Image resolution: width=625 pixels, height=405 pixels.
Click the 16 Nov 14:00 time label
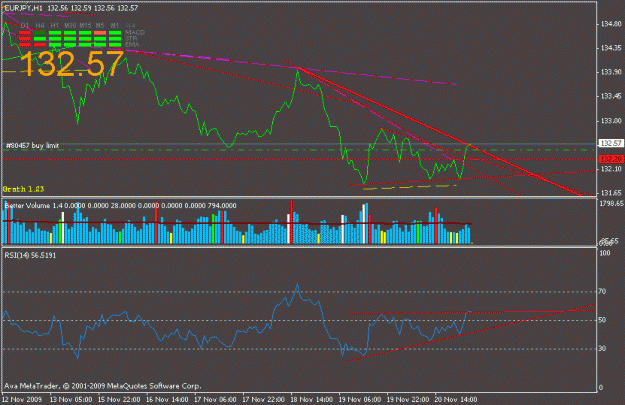167,399
